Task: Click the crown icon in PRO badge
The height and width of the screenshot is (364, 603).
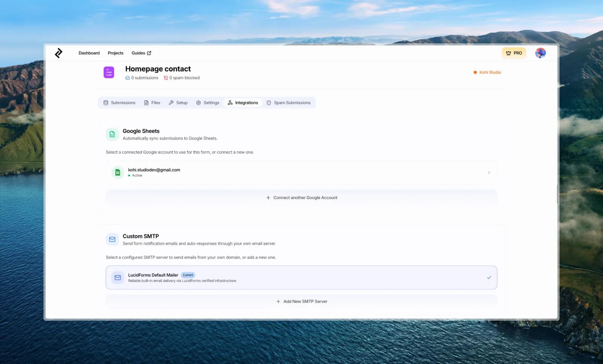Action: pyautogui.click(x=508, y=53)
